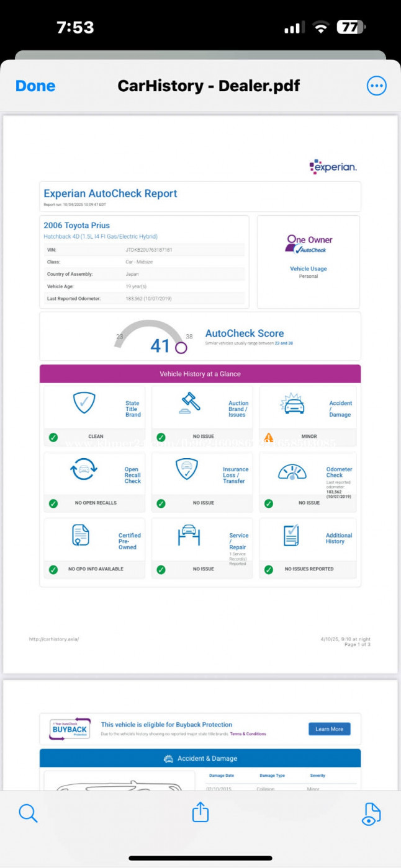Tap the Auction Brand gavel icon

tap(190, 403)
